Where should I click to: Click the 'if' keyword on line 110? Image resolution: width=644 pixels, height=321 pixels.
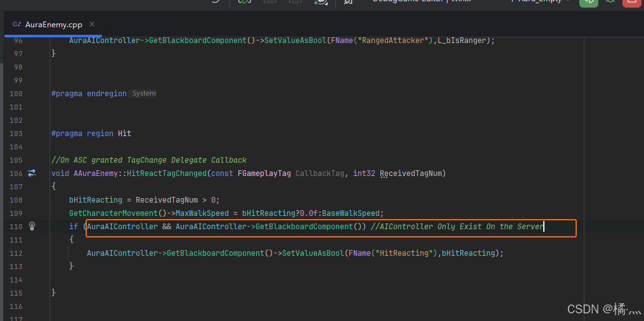click(74, 227)
